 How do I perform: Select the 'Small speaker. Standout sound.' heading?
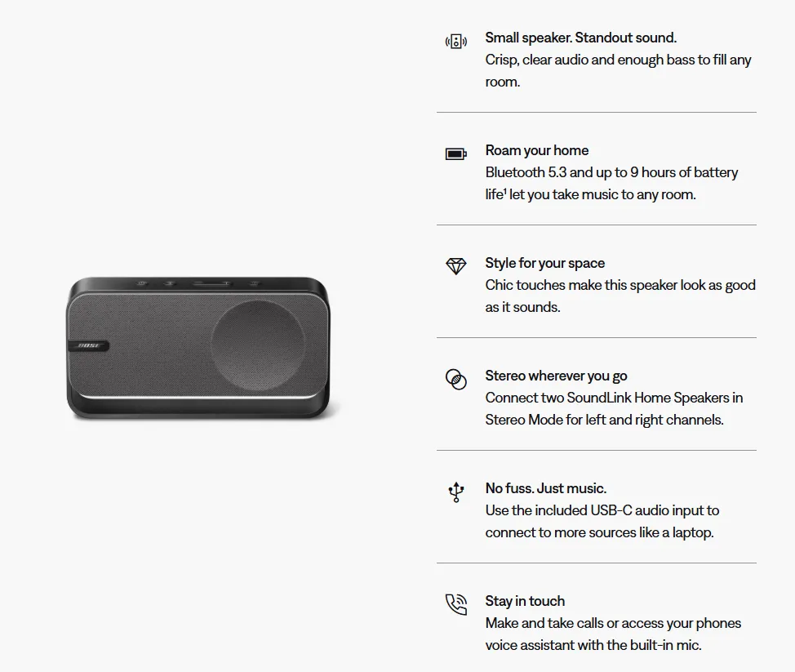580,38
